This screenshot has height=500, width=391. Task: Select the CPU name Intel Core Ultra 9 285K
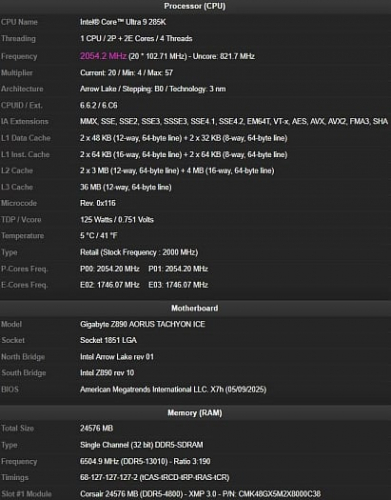pos(123,22)
